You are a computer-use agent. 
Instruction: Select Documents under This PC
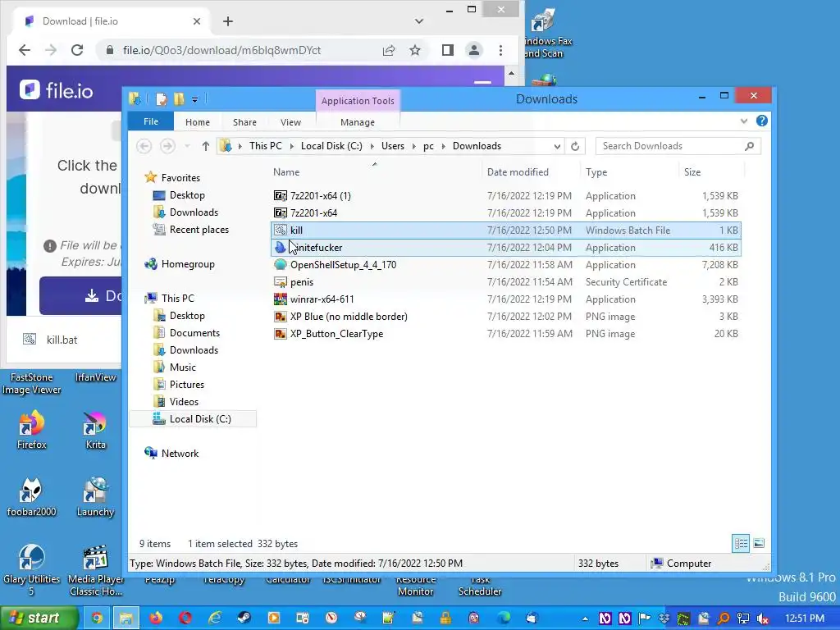194,333
